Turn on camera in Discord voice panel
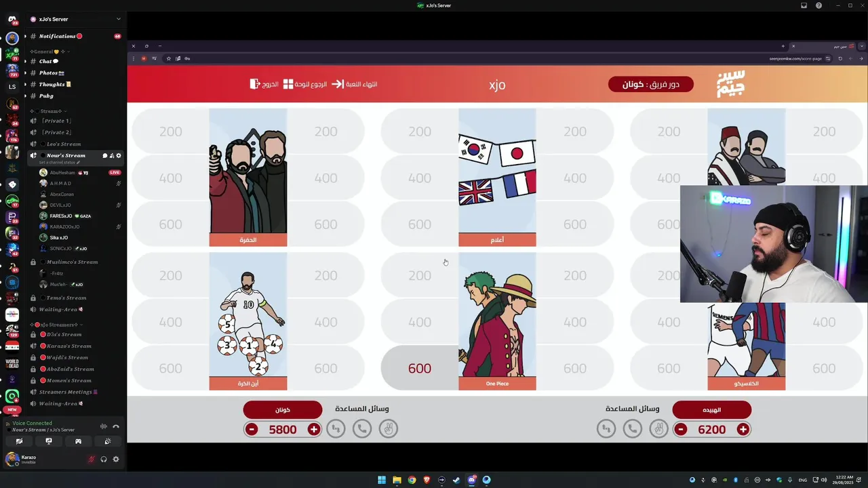 click(x=19, y=441)
